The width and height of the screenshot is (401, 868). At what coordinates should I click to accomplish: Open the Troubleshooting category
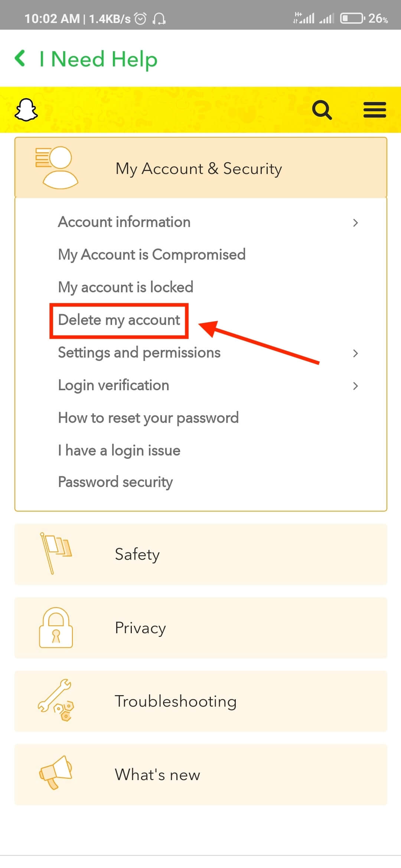click(x=201, y=701)
